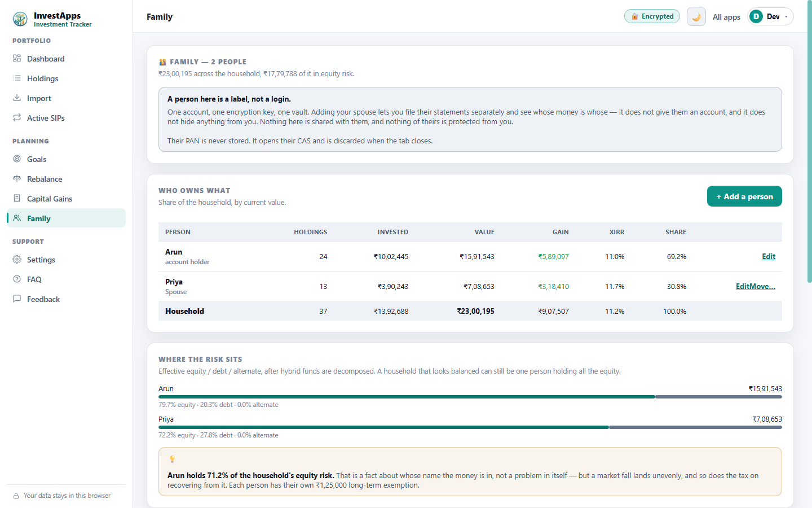Image resolution: width=812 pixels, height=508 pixels.
Task: Click the InvestApps tree logo
Action: pos(20,19)
